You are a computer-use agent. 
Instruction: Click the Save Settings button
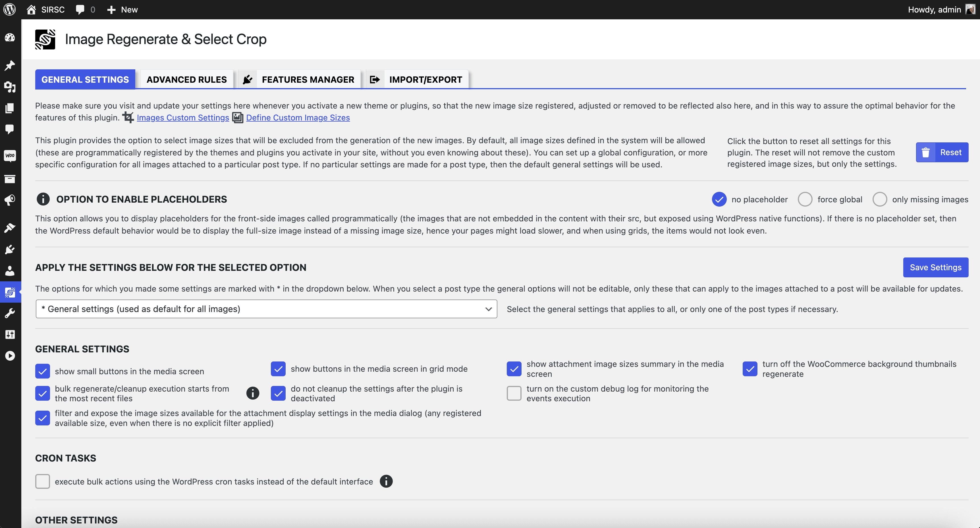click(x=935, y=266)
